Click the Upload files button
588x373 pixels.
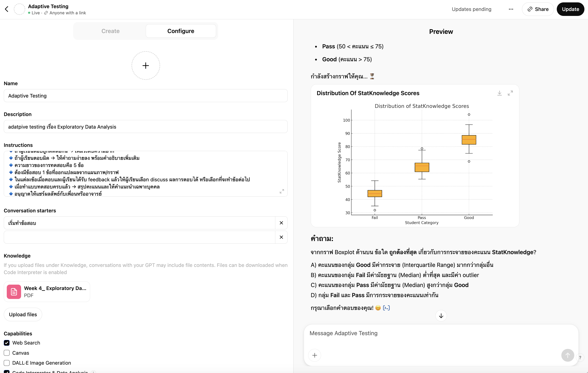(23, 314)
